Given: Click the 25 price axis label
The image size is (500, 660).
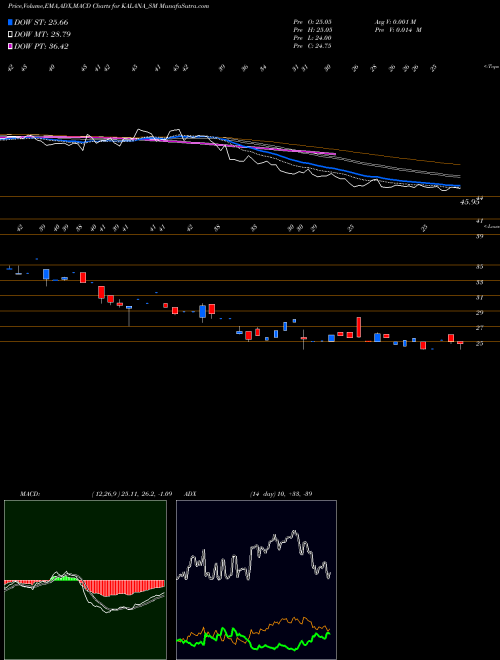Looking at the screenshot, I should 479,344.
